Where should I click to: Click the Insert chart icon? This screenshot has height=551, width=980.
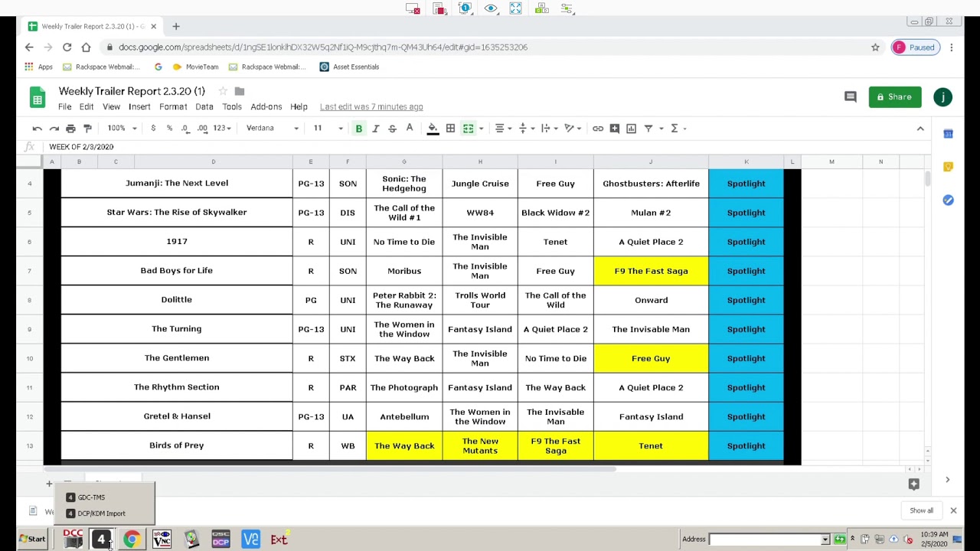click(631, 129)
